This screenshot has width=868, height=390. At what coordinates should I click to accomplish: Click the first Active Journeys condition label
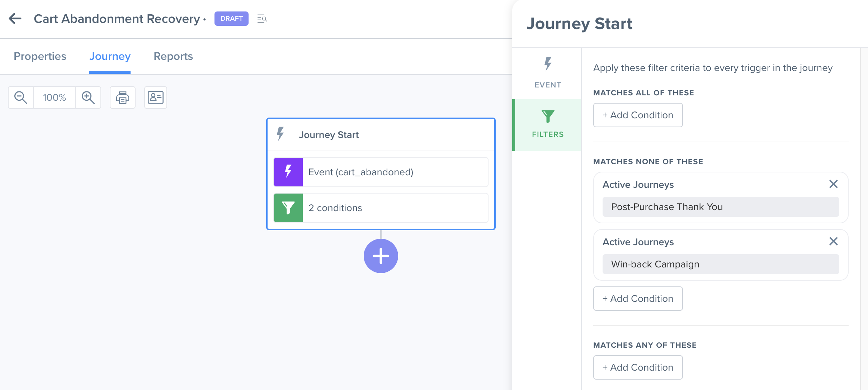(x=638, y=185)
